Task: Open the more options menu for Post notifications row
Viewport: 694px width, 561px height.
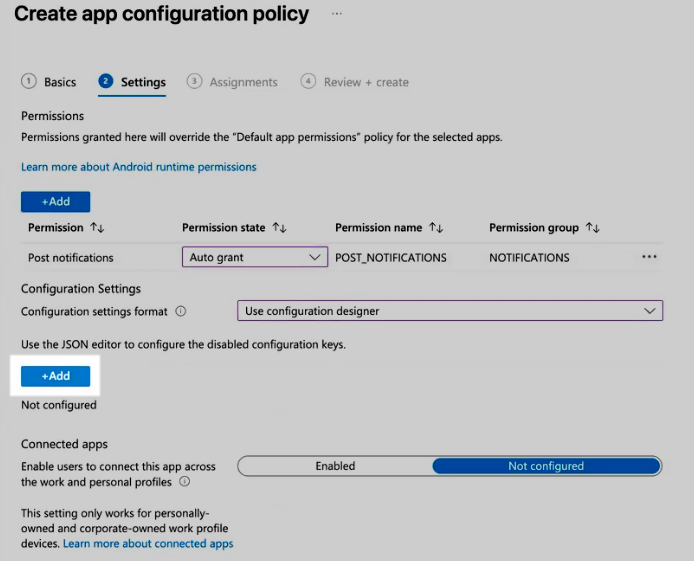Action: coord(649,257)
